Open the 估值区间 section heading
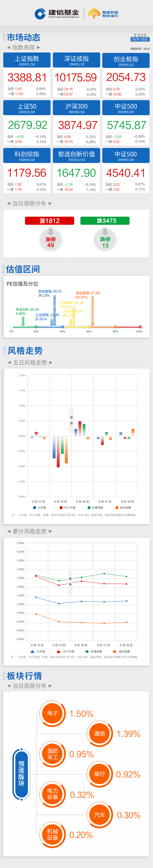This screenshot has width=153, height=868. pos(23,269)
